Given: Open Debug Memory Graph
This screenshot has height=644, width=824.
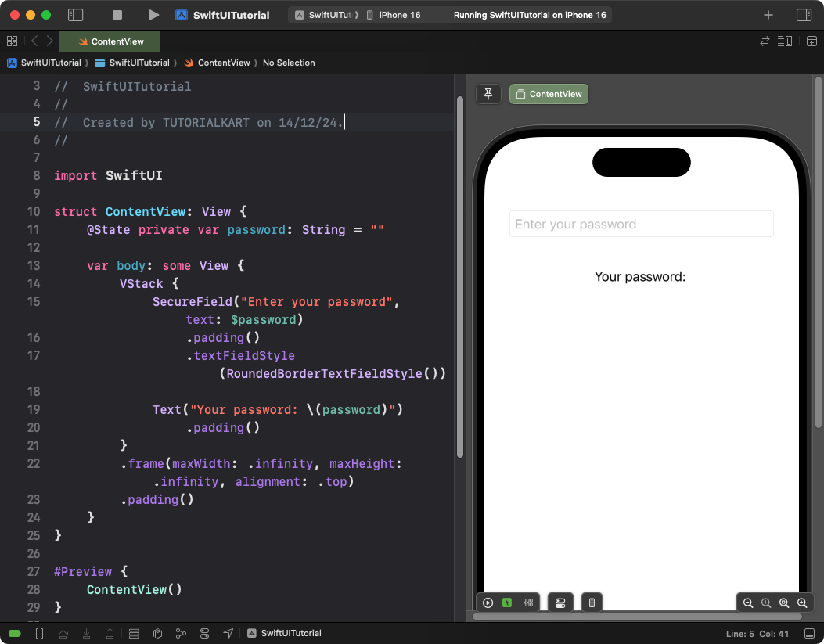Looking at the screenshot, I should pyautogui.click(x=181, y=633).
